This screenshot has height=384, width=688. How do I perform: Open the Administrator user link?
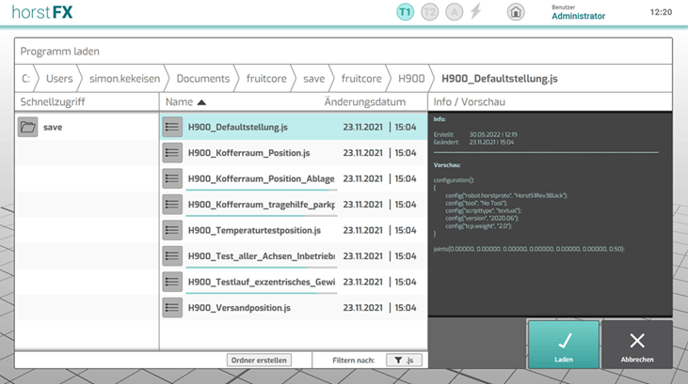pyautogui.click(x=578, y=16)
